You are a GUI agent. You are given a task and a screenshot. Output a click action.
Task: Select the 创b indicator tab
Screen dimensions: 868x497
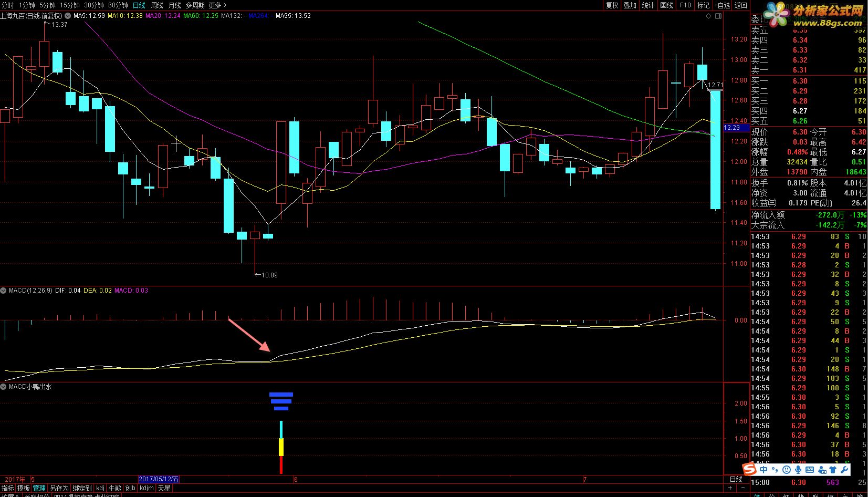point(130,488)
